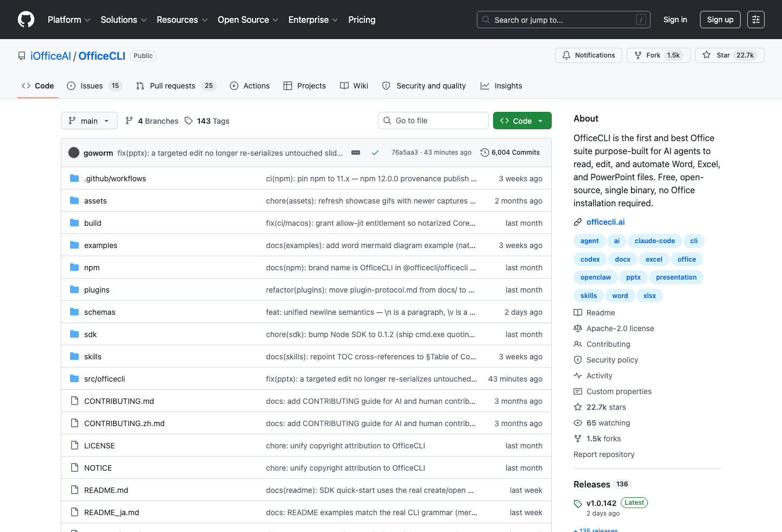Open the Security policy in About
This screenshot has height=532, width=782.
[606, 360]
